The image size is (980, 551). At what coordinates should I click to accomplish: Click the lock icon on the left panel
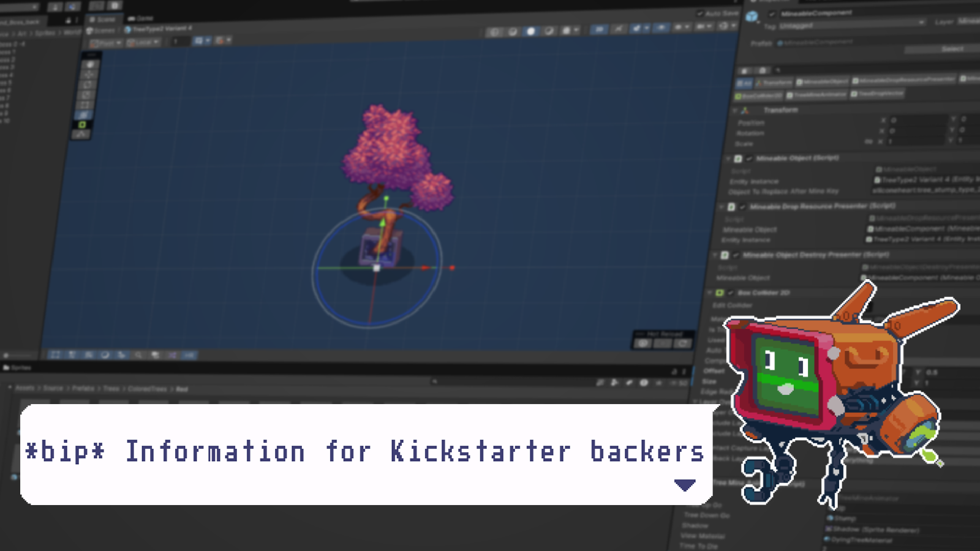tap(68, 20)
